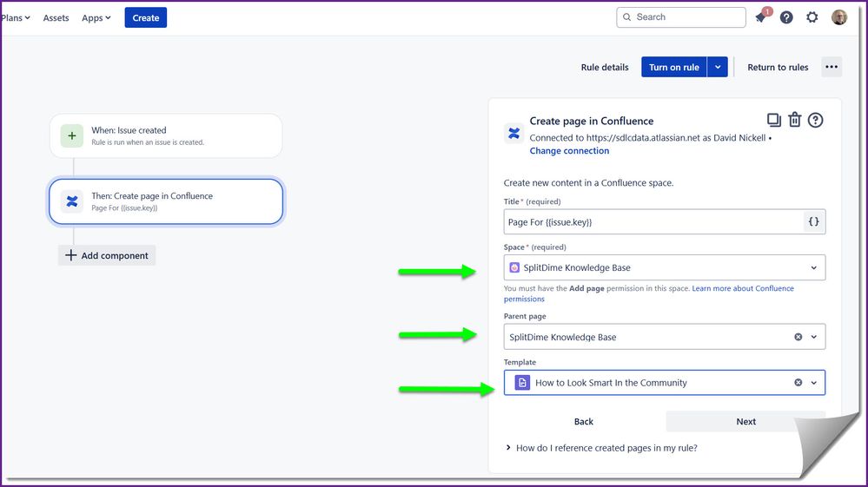
Task: Select Then: Create page in Confluence step
Action: click(x=166, y=201)
